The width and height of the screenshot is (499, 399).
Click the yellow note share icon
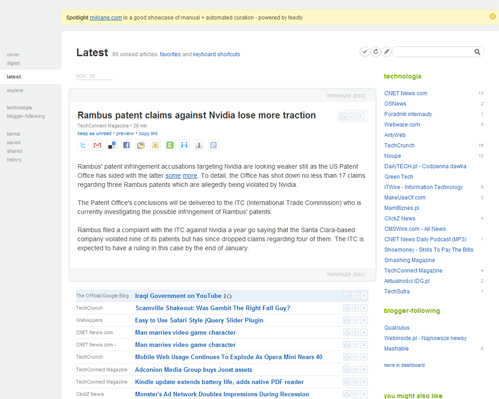[x=155, y=145]
